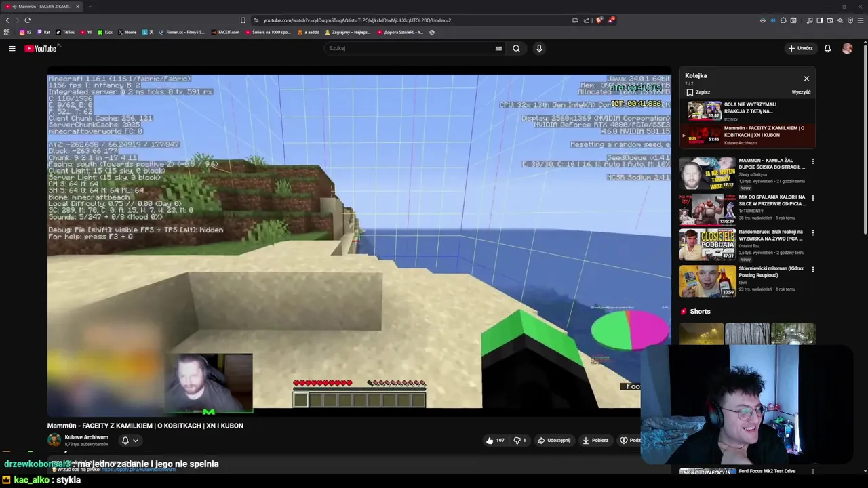Save the queue with Zapisz
Image resolution: width=868 pixels, height=488 pixels.
click(698, 92)
